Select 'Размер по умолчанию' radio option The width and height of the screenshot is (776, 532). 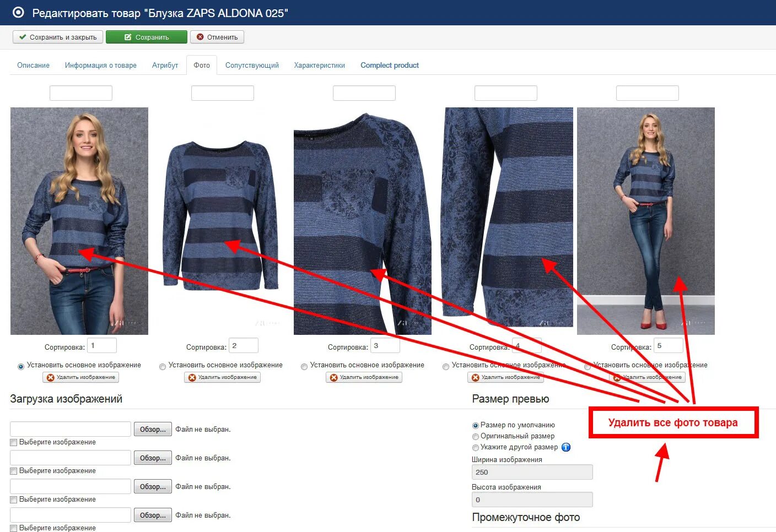click(476, 426)
